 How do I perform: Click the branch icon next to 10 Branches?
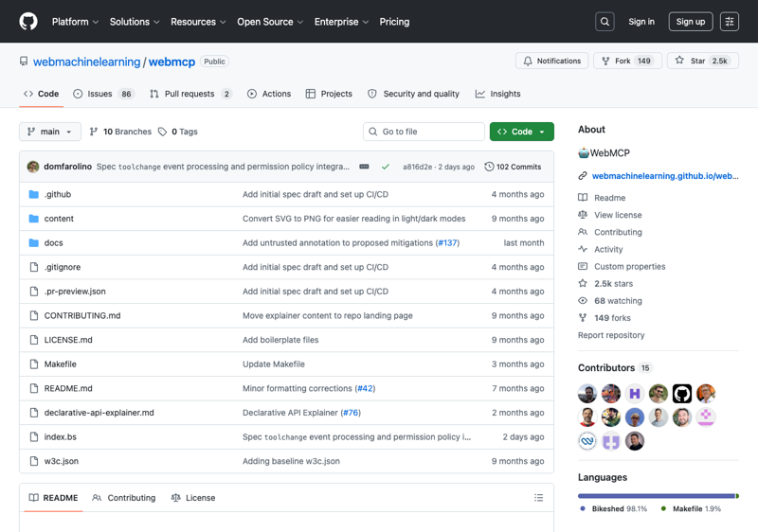click(x=94, y=132)
